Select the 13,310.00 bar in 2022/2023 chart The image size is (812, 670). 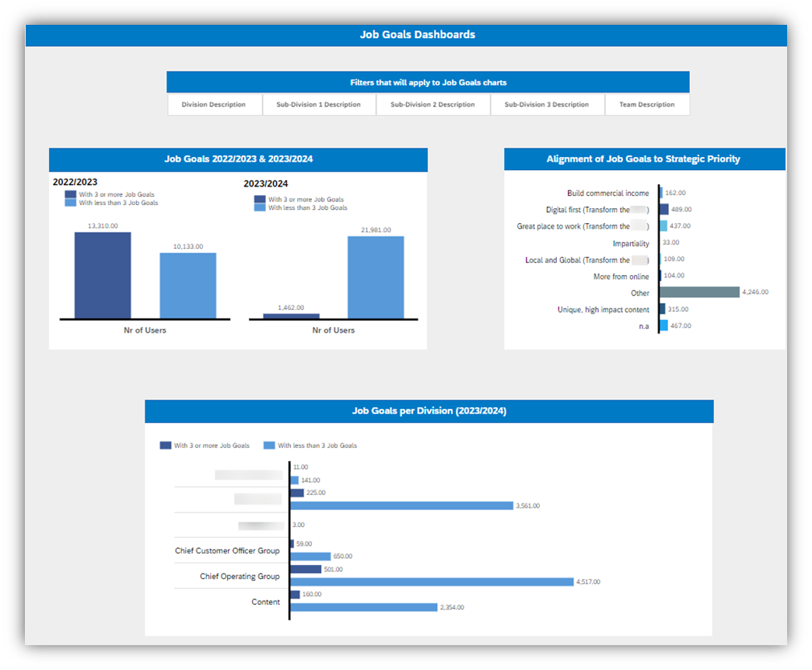tap(103, 275)
